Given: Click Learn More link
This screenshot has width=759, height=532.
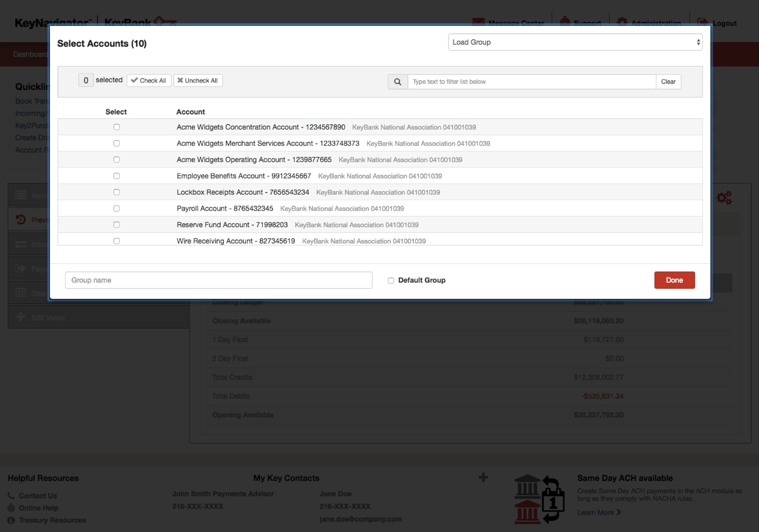Looking at the screenshot, I should pos(599,512).
